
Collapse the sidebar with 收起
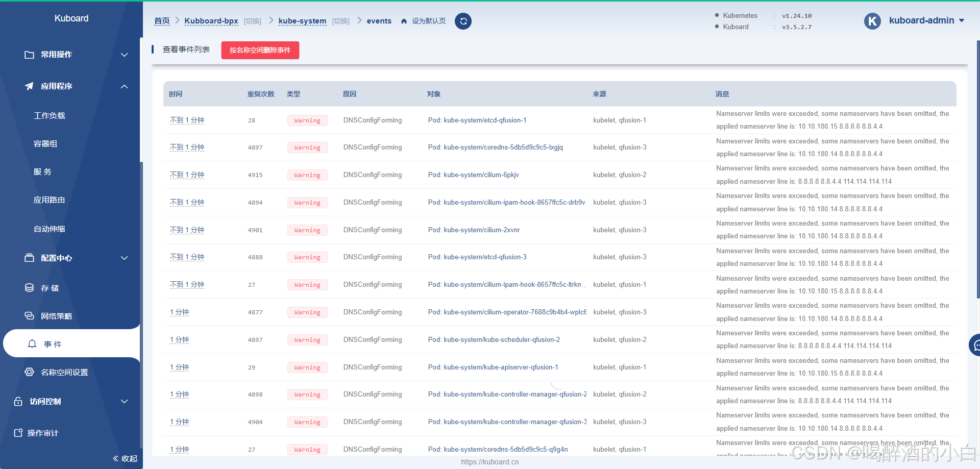125,458
